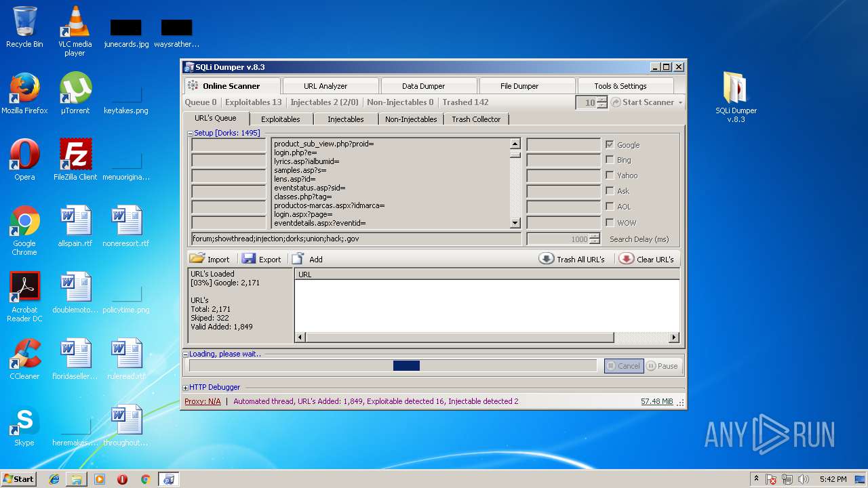Launch Skype desktop shortcut
This screenshot has width=868, height=488.
click(x=24, y=426)
